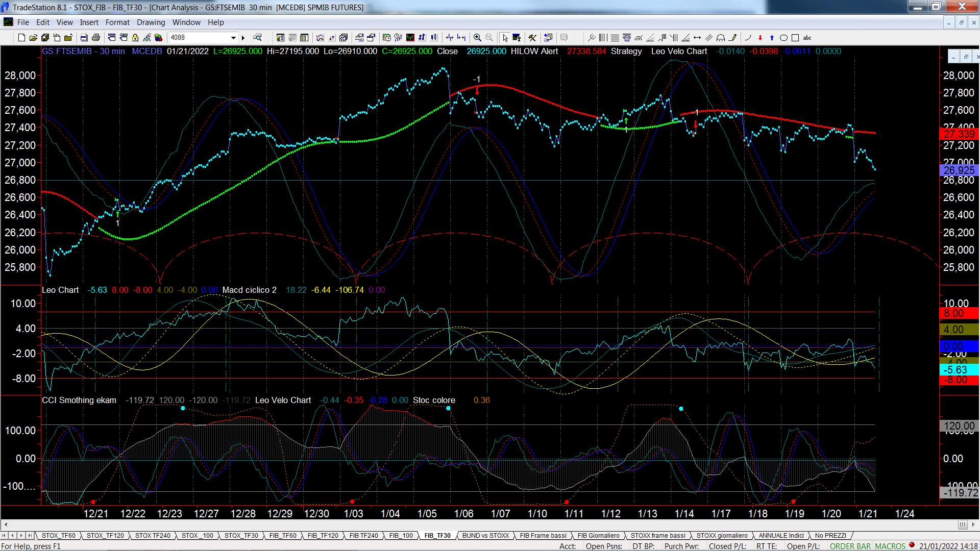Click the save all icon
This screenshot has height=551, width=980.
[45, 38]
